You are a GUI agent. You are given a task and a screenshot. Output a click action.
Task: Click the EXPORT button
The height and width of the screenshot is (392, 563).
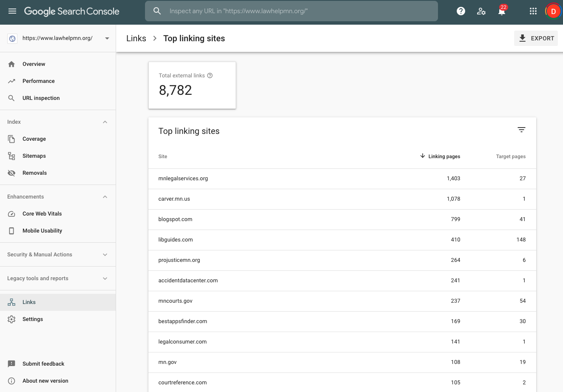[x=536, y=38]
